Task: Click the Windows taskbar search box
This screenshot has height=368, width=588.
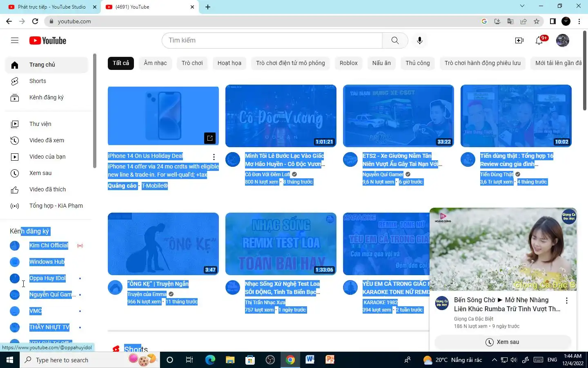Action: click(90, 360)
